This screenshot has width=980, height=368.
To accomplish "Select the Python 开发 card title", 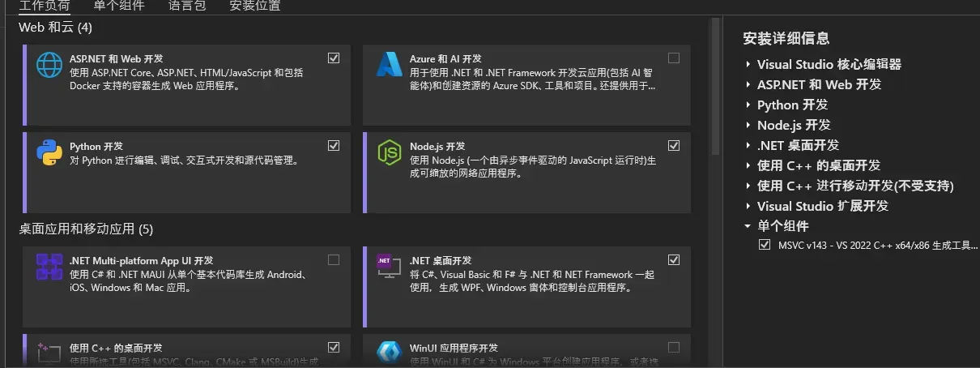I will point(96,146).
